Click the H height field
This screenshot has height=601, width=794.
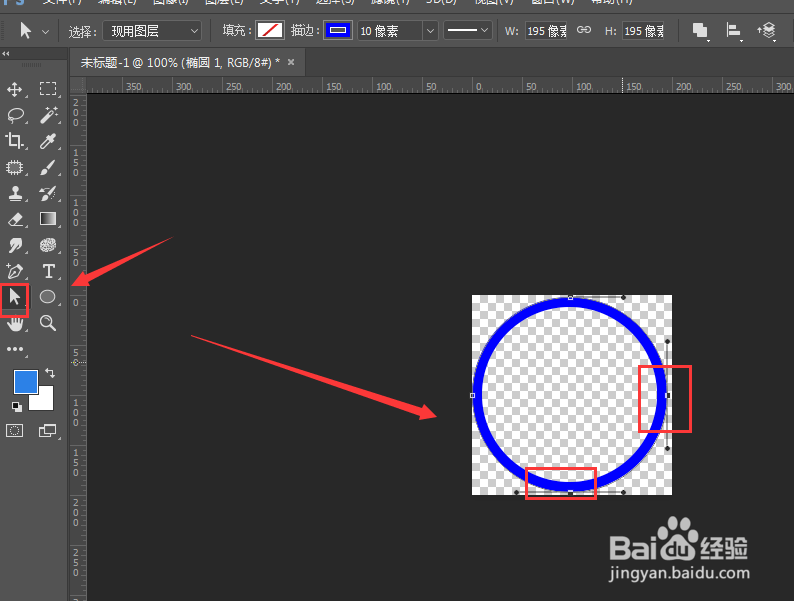(643, 31)
